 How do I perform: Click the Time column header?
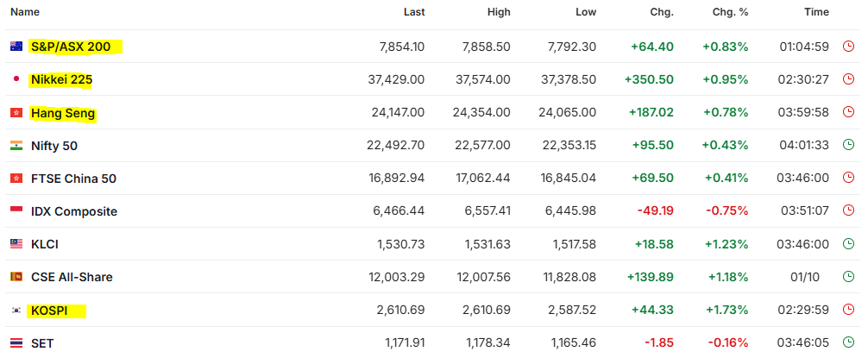click(816, 12)
